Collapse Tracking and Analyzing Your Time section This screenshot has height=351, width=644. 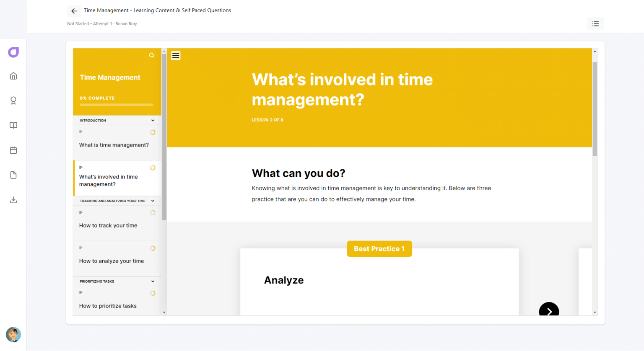pos(153,201)
